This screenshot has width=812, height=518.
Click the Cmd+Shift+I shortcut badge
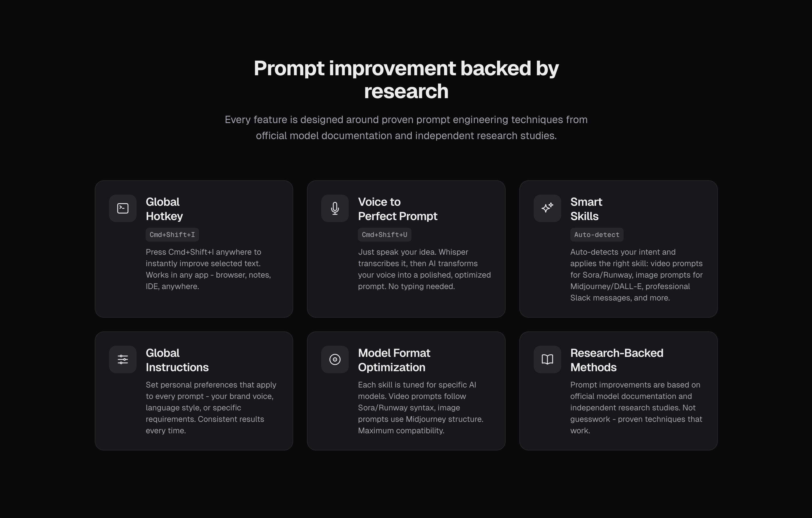(172, 235)
